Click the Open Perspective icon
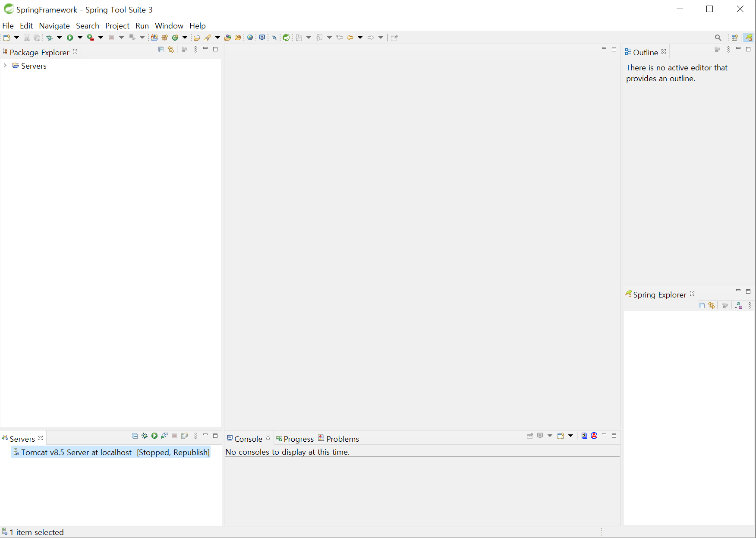756x538 pixels. coord(735,38)
